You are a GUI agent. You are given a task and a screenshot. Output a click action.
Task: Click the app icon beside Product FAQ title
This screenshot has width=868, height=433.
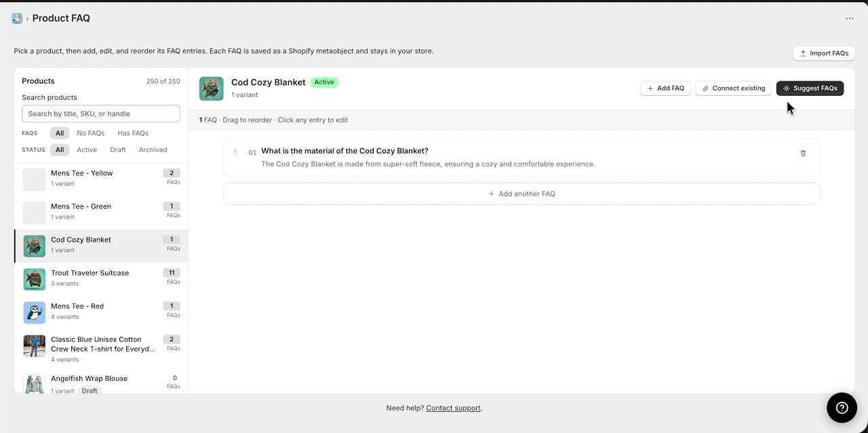tap(17, 18)
